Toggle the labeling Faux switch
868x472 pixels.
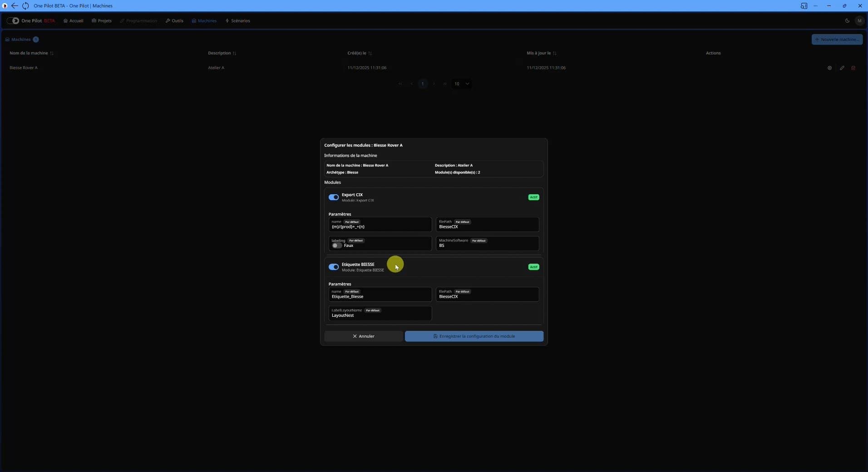[x=336, y=246]
